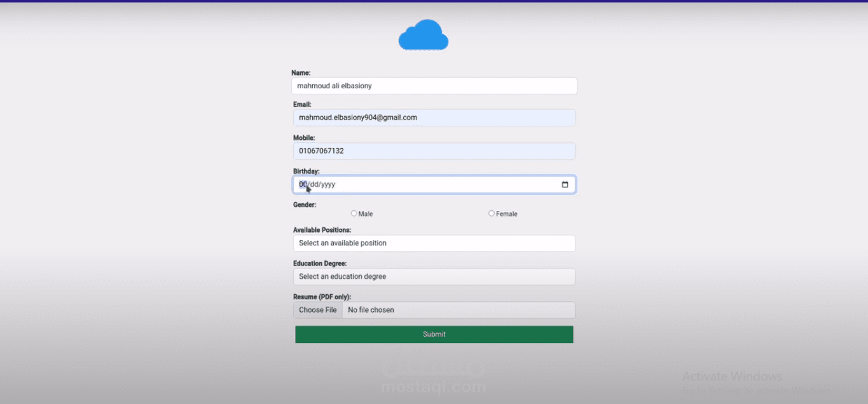Click the 'Resume (PDF only):' label
This screenshot has height=404, width=868.
click(322, 297)
